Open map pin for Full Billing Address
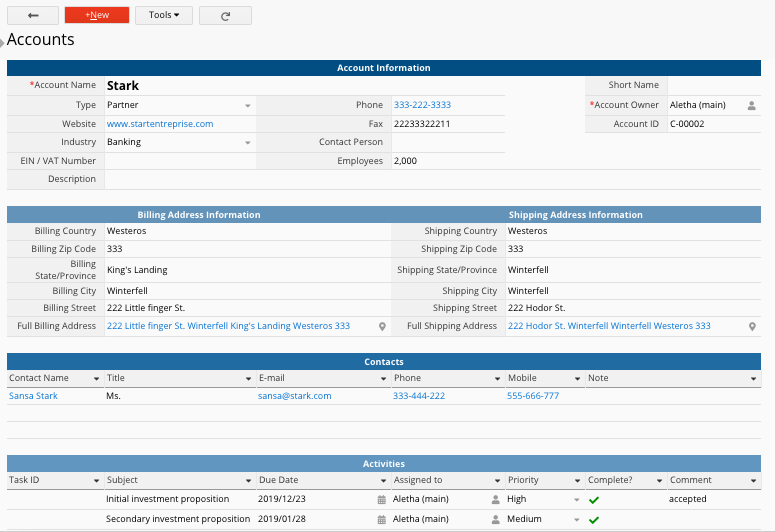The width and height of the screenshot is (775, 532). [382, 326]
